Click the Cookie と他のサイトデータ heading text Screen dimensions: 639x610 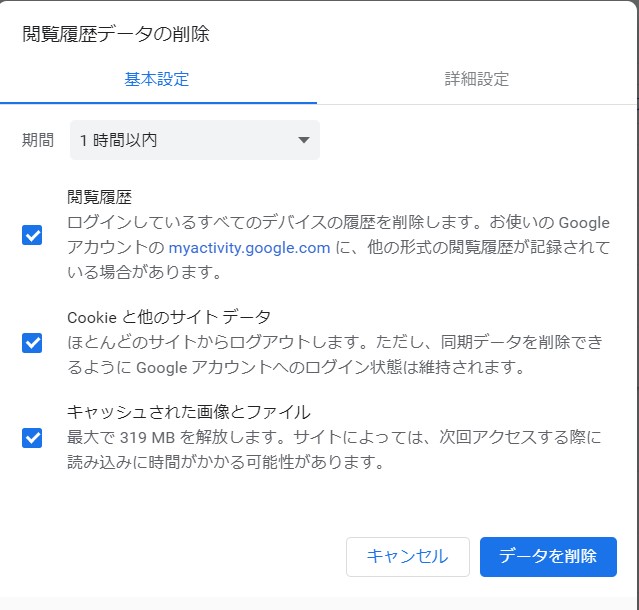[169, 317]
